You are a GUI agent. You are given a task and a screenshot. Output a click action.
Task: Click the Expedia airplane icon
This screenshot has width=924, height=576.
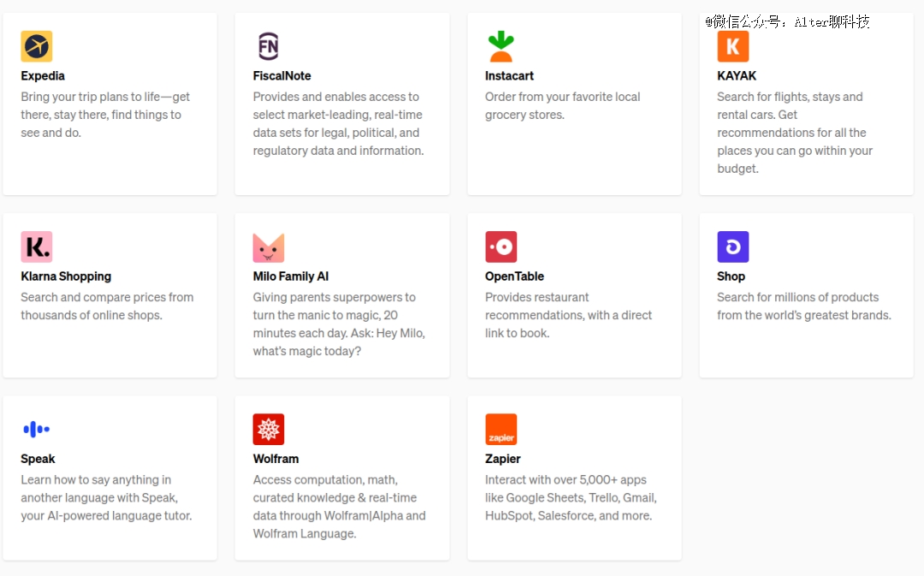[37, 46]
